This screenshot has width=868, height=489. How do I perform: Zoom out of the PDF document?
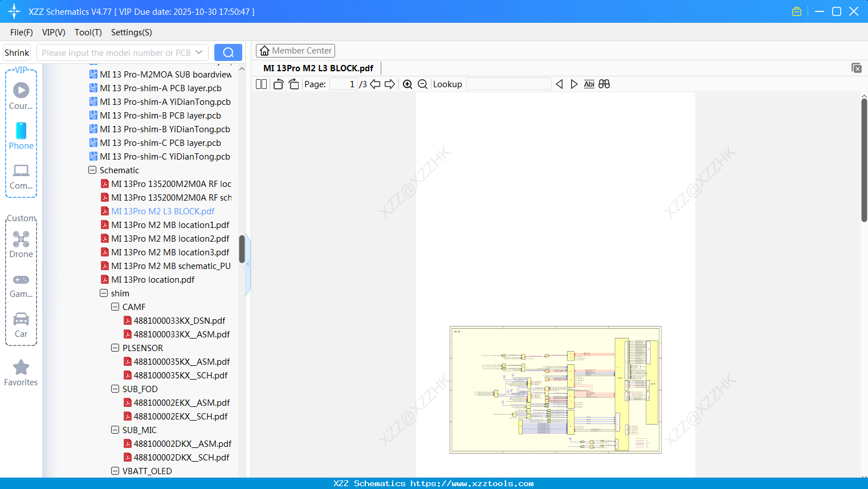pyautogui.click(x=422, y=84)
